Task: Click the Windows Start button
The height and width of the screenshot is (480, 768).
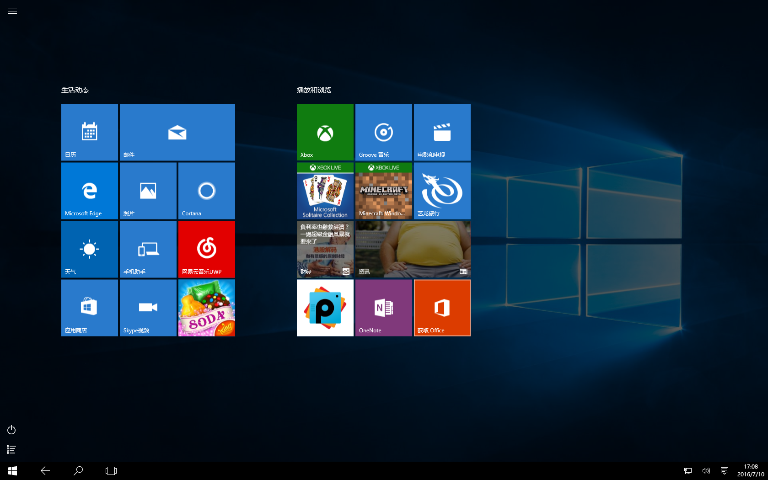Action: (x=12, y=471)
